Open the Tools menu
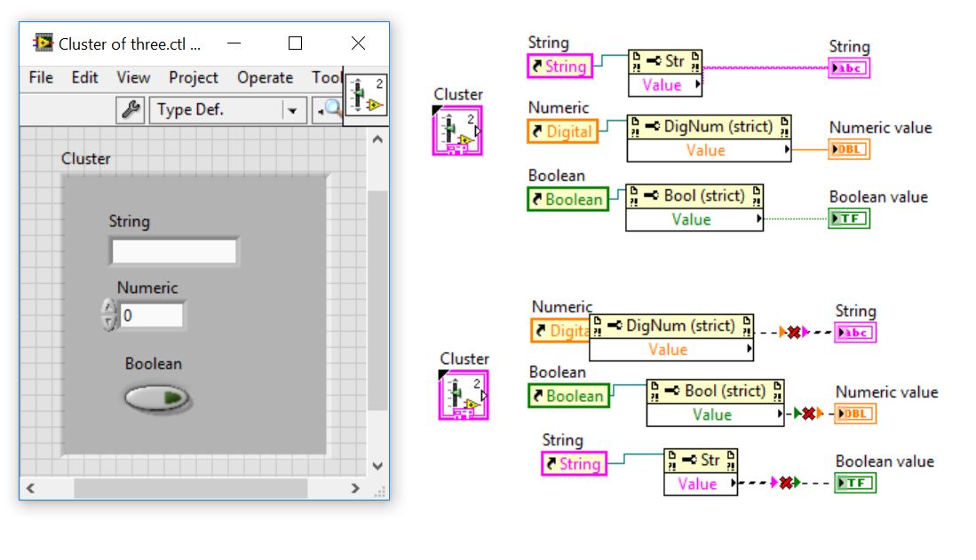976x560 pixels. [x=327, y=78]
